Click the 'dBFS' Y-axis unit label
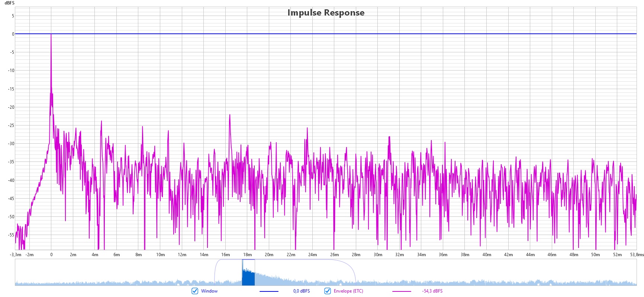Image resolution: width=644 pixels, height=297 pixels. point(9,3)
